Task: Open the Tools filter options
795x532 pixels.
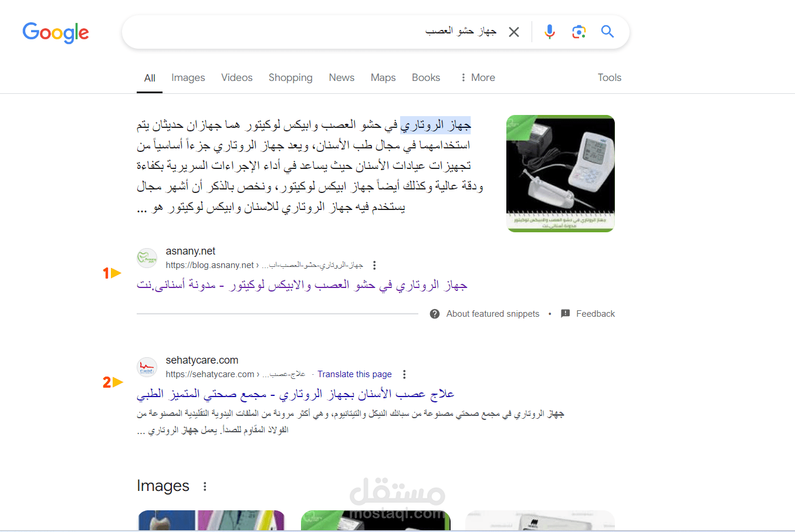Action: (609, 77)
